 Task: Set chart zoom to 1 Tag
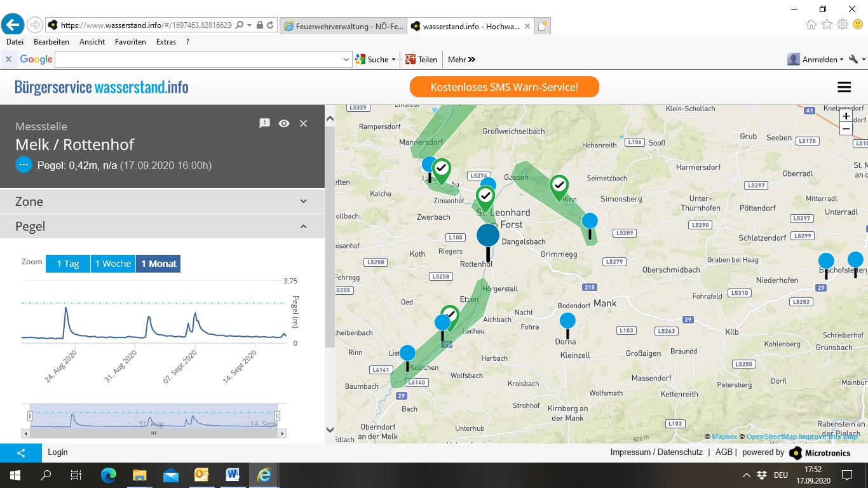[68, 264]
